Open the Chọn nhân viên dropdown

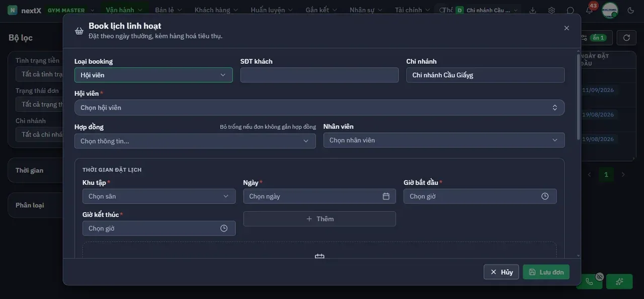(x=444, y=140)
